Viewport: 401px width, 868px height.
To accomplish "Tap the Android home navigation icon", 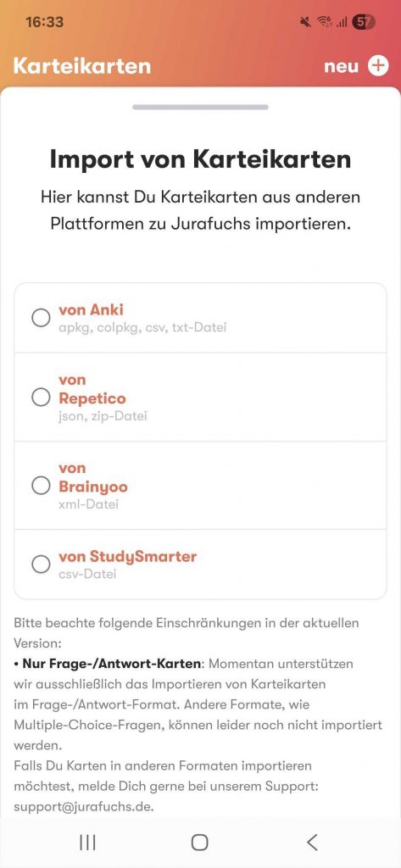I will coord(200,842).
